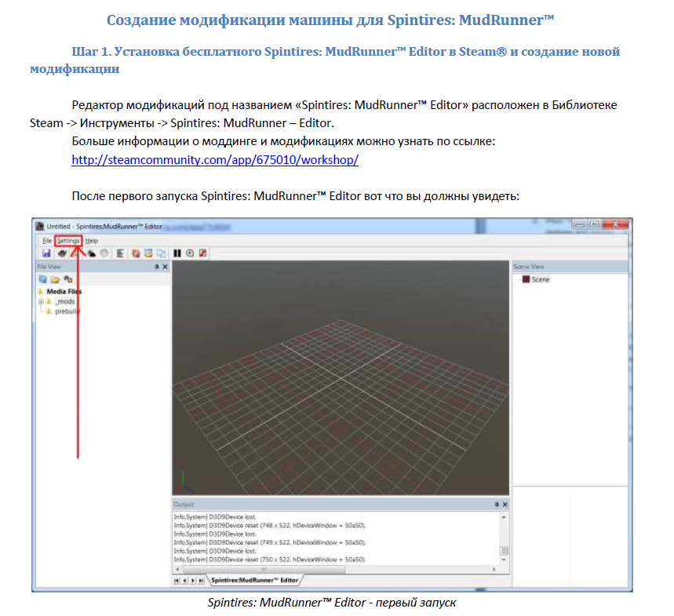The image size is (674, 616).
Task: Click the open folder icon in File View
Action: [x=55, y=279]
